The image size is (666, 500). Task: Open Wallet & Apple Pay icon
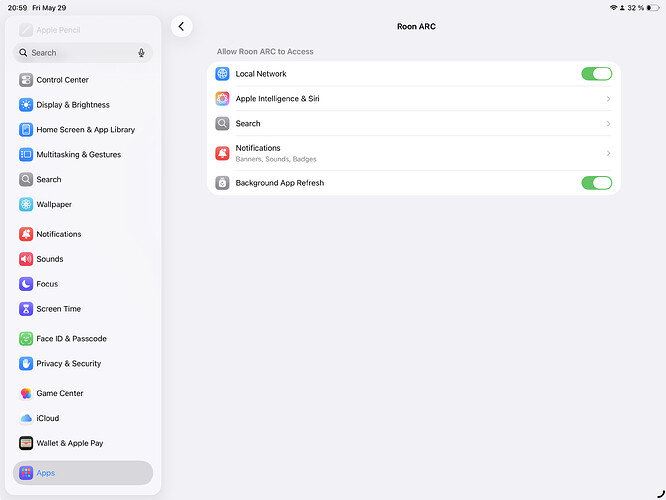point(26,443)
